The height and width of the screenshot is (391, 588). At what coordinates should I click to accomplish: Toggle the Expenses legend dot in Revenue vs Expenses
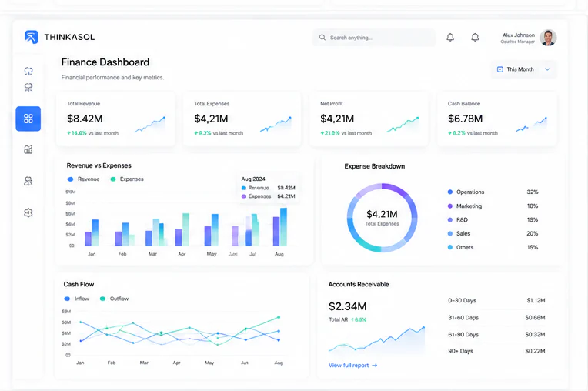pyautogui.click(x=113, y=179)
